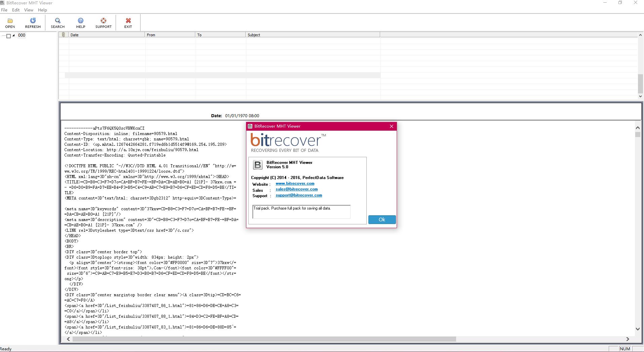Image resolution: width=644 pixels, height=352 pixels.
Task: Open the File menu
Action: [4, 10]
